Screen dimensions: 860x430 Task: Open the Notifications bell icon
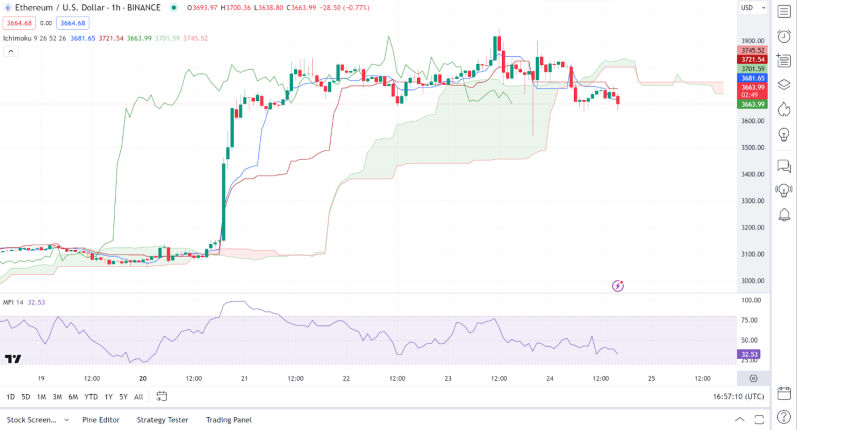click(x=784, y=215)
